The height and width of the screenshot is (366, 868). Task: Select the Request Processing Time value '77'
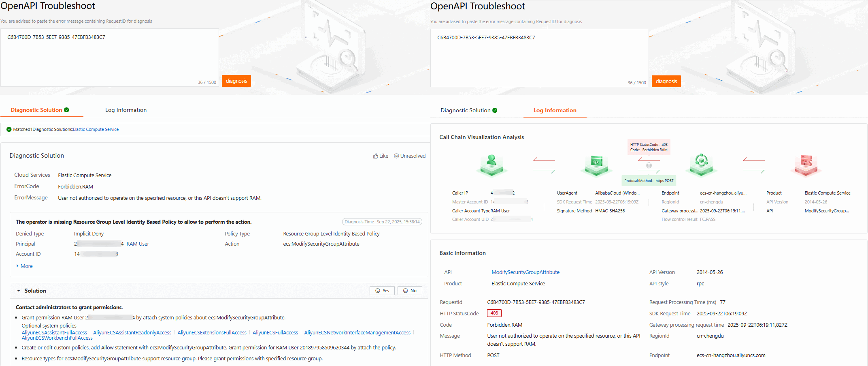point(723,302)
